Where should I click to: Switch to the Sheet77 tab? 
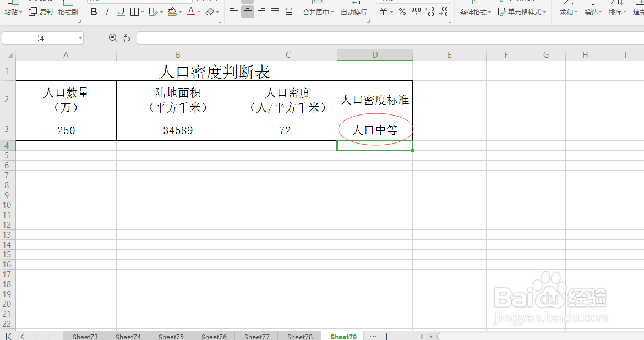click(256, 336)
